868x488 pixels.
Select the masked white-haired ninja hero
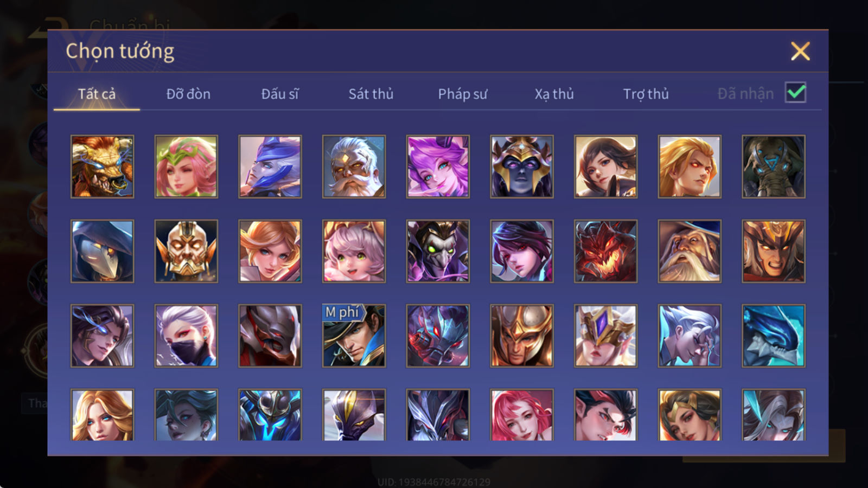[186, 336]
